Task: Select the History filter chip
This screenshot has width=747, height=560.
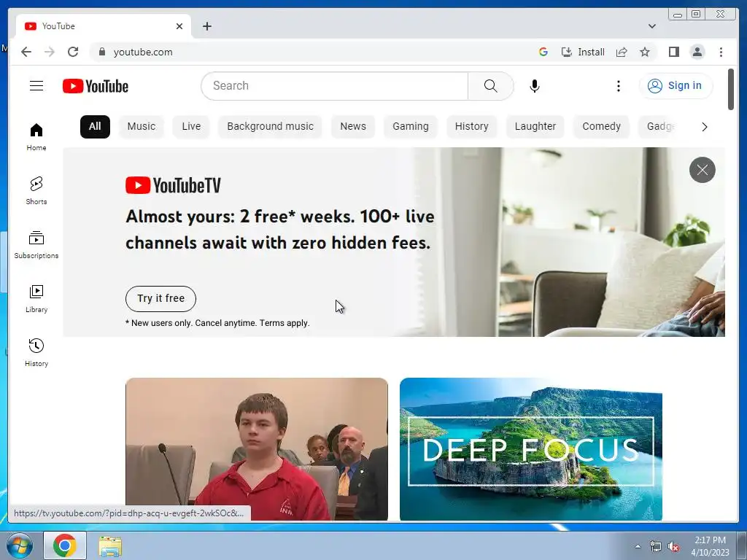Action: point(472,127)
